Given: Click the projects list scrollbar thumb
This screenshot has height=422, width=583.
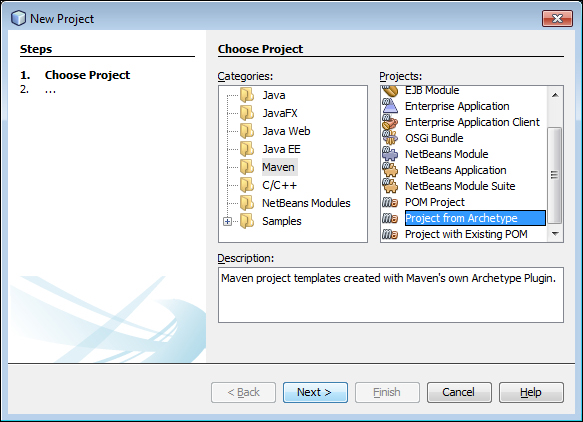Looking at the screenshot, I should point(555,175).
